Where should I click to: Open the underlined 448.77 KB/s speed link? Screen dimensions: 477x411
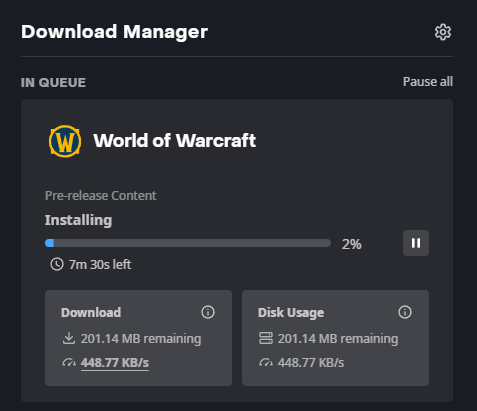115,363
